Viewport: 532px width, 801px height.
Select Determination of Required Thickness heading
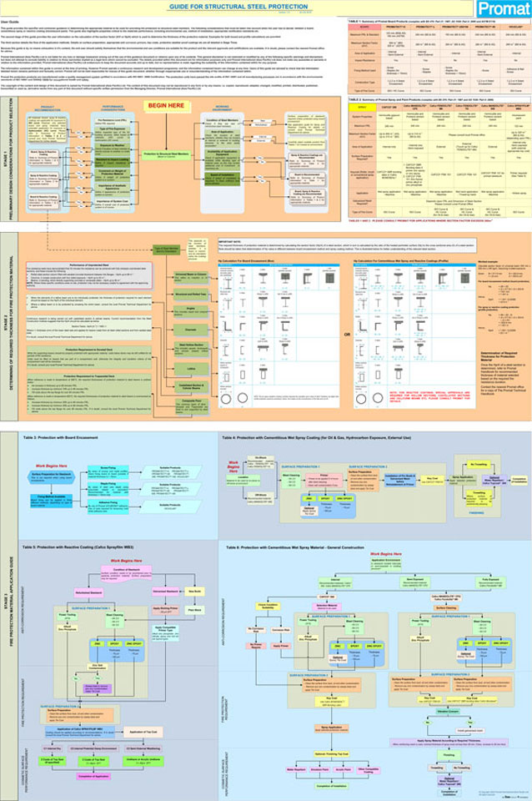[499, 357]
